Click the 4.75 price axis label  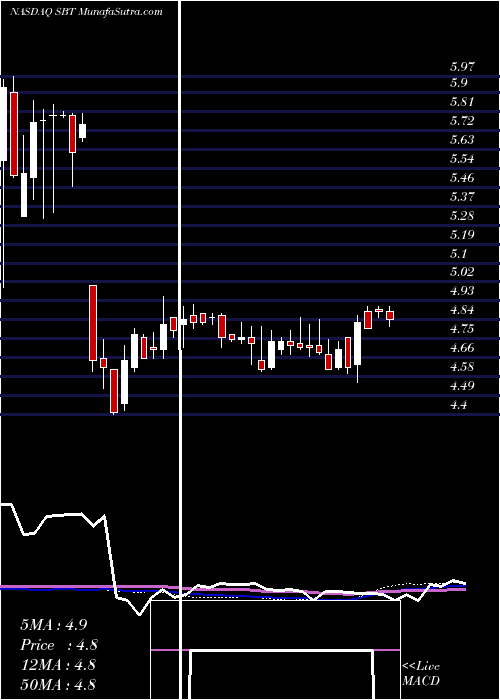coord(462,329)
